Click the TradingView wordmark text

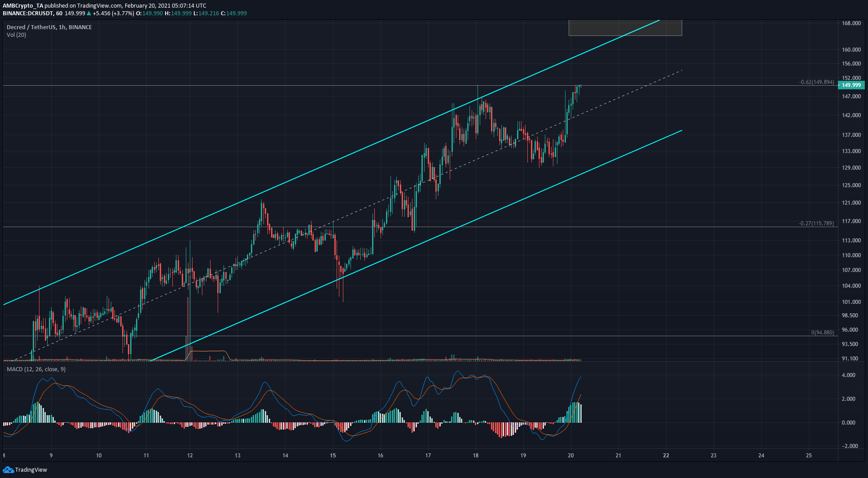point(31,470)
